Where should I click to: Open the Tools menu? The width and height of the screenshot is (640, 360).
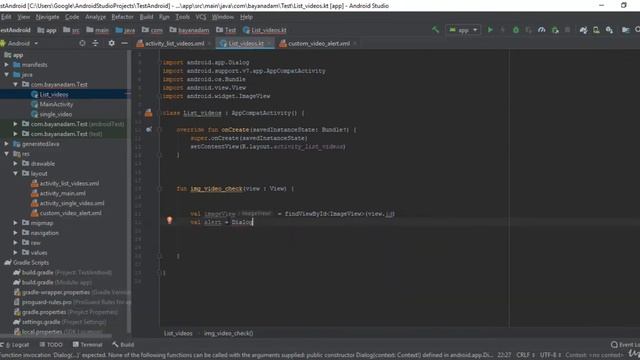182,17
